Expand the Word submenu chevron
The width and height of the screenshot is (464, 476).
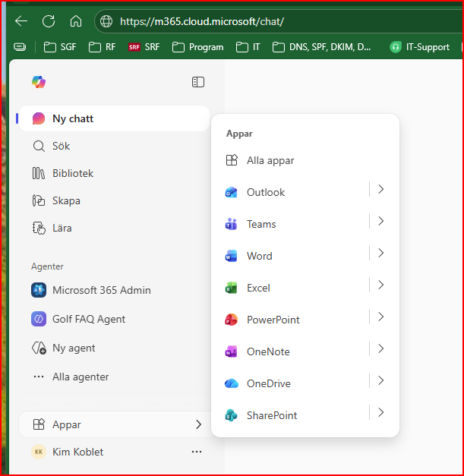(380, 253)
